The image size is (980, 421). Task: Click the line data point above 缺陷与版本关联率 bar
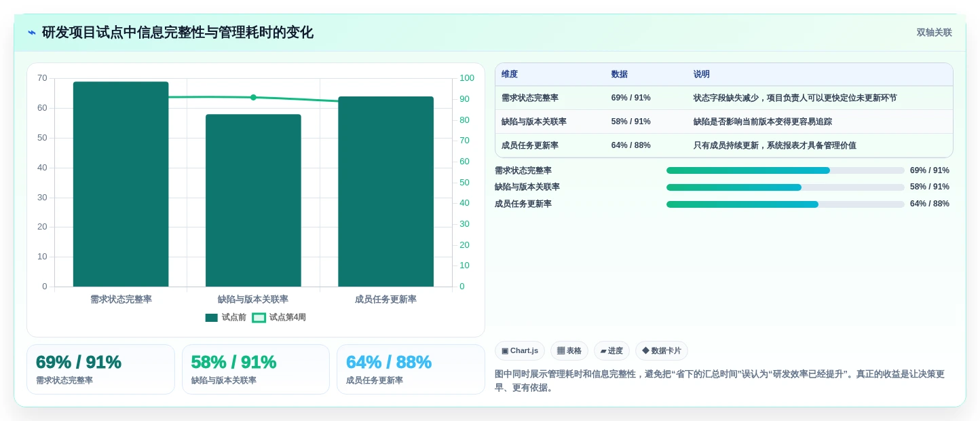(253, 97)
